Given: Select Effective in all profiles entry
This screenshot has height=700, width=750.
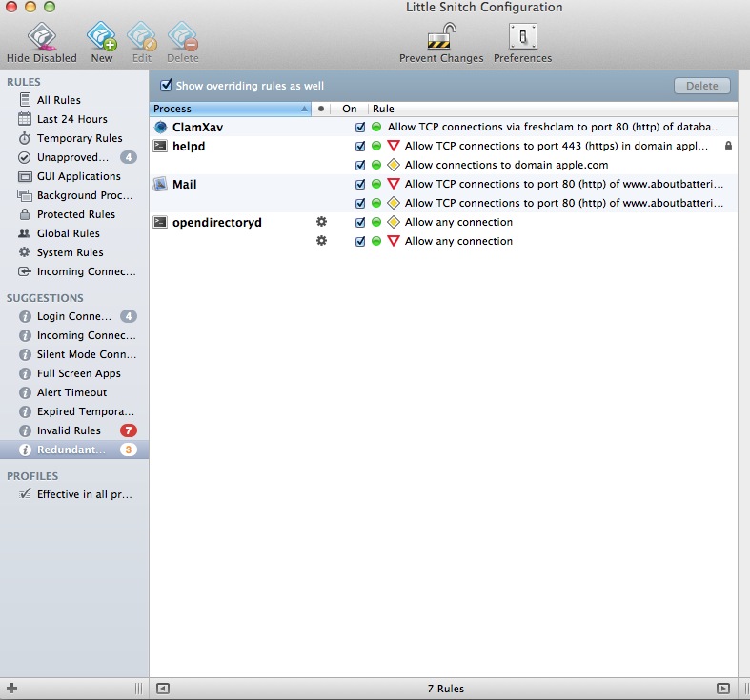Looking at the screenshot, I should (x=84, y=494).
